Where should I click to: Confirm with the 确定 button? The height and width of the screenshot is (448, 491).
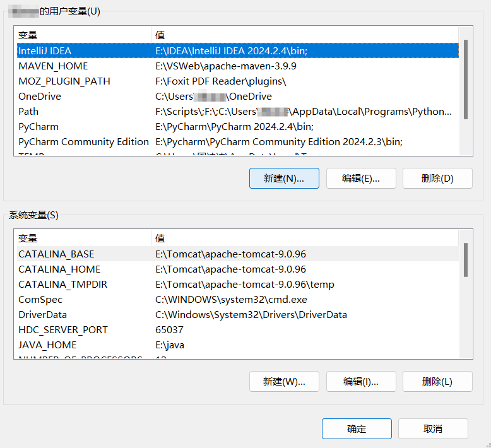pos(357,428)
